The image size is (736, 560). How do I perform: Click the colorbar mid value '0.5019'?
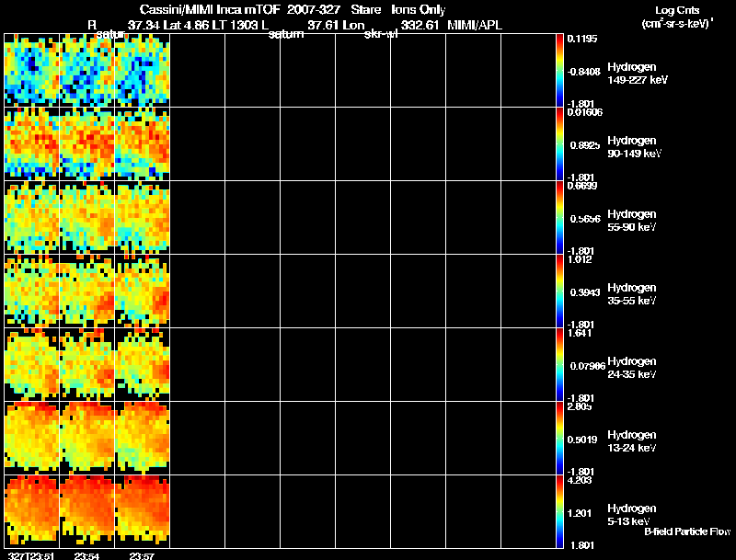(x=583, y=440)
